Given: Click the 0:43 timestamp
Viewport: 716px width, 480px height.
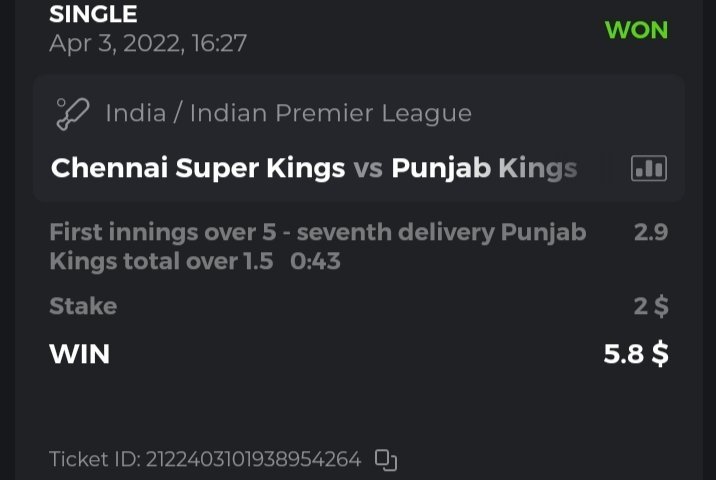Looking at the screenshot, I should click(315, 262).
